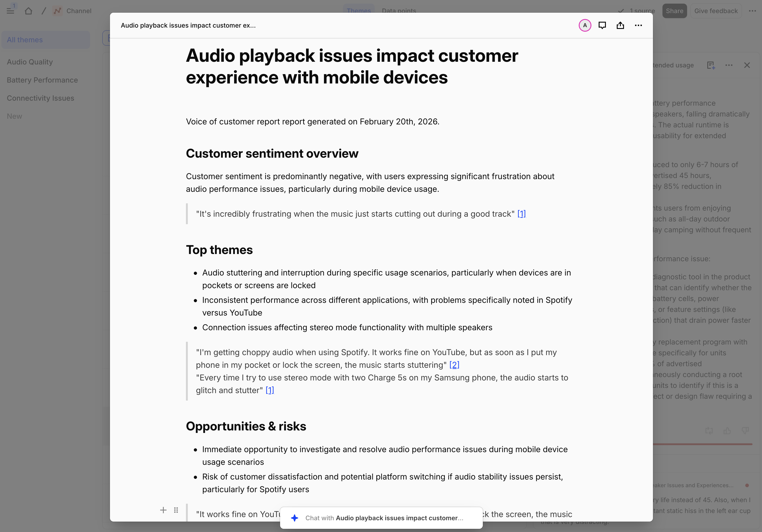Open citation [1] after stereo mode quote
Image resolution: width=762 pixels, height=532 pixels.
(270, 390)
